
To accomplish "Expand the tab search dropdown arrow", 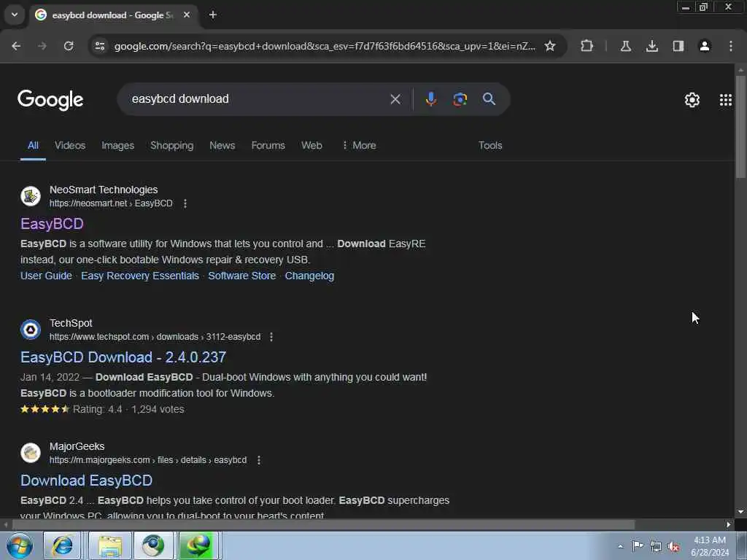I will tap(15, 15).
